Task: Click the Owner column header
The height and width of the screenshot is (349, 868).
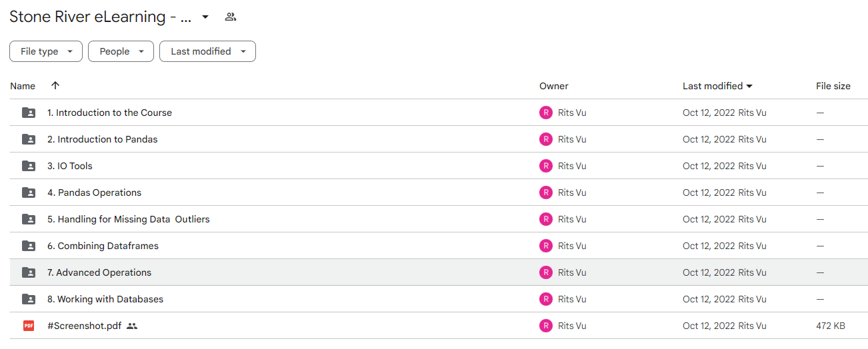Action: (554, 86)
